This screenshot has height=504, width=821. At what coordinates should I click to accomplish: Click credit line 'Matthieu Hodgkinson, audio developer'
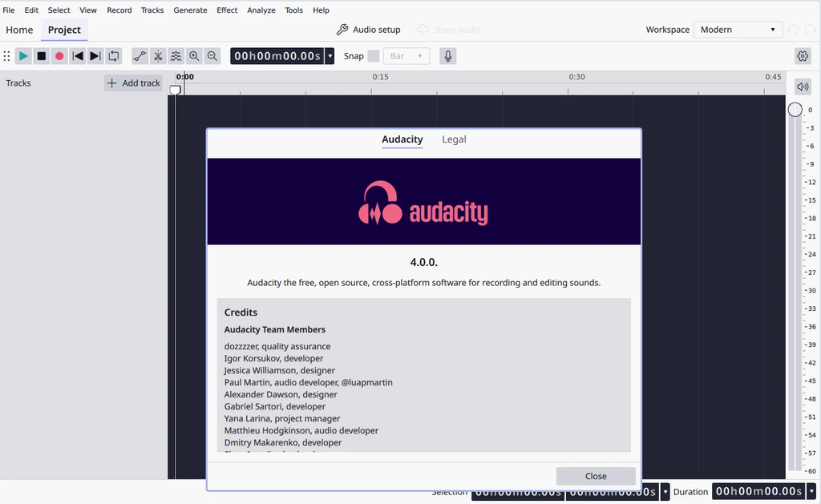(301, 431)
